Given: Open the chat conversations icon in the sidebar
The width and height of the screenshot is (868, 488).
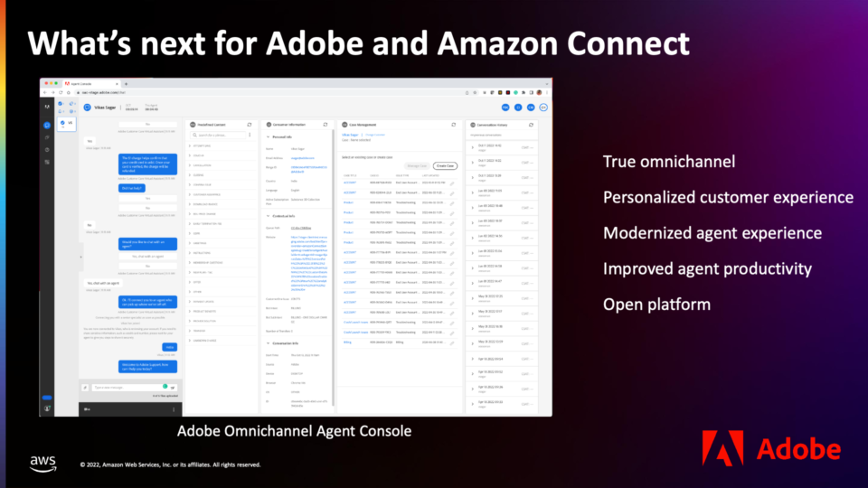Looking at the screenshot, I should [x=47, y=126].
